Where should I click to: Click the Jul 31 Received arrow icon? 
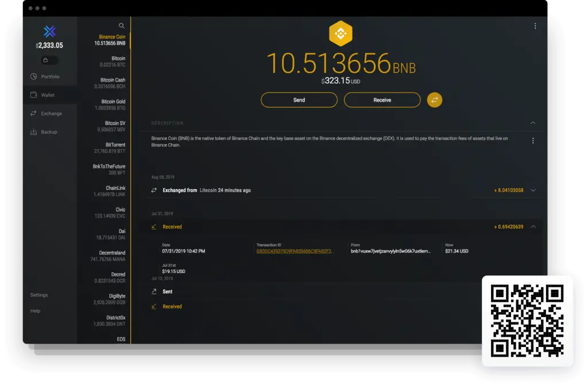point(154,227)
